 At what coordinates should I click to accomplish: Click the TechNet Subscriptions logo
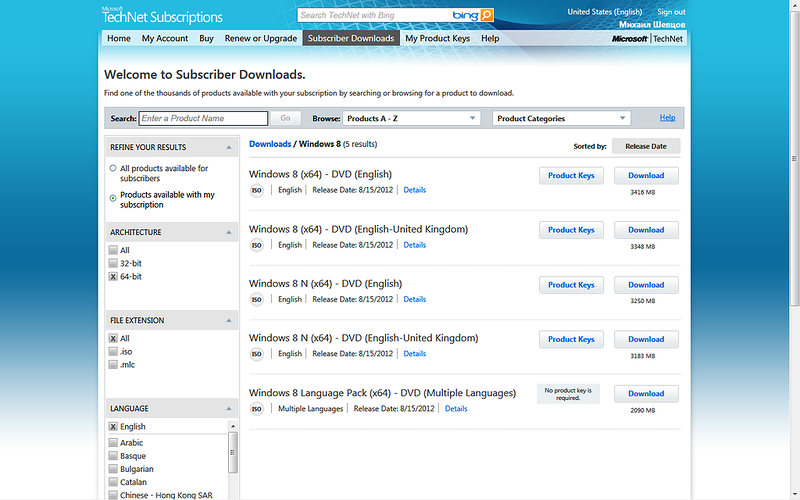162,16
